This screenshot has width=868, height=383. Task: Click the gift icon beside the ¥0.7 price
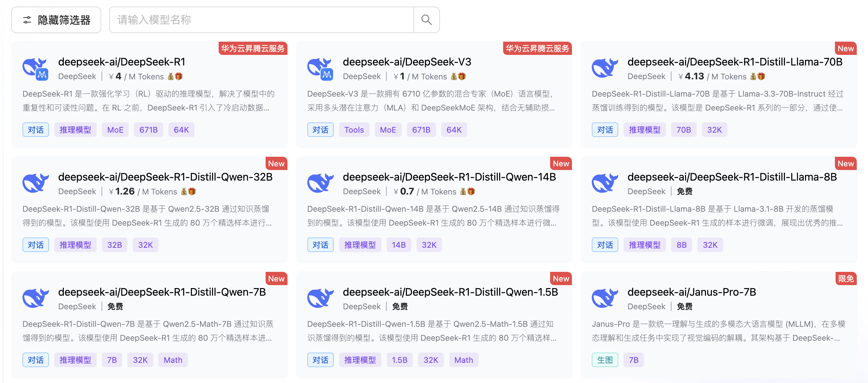(471, 191)
